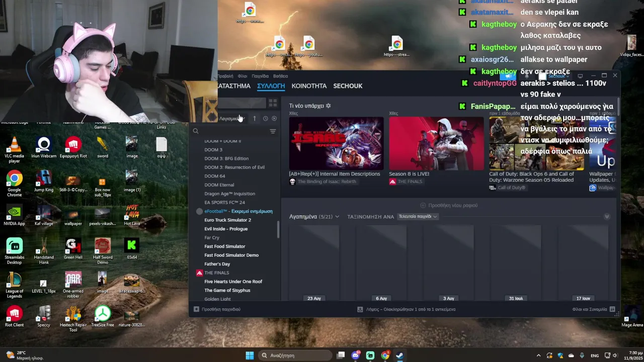Screen dimensions: 644x362
Task: Open Jump King desktop shortcut
Action: point(44,182)
